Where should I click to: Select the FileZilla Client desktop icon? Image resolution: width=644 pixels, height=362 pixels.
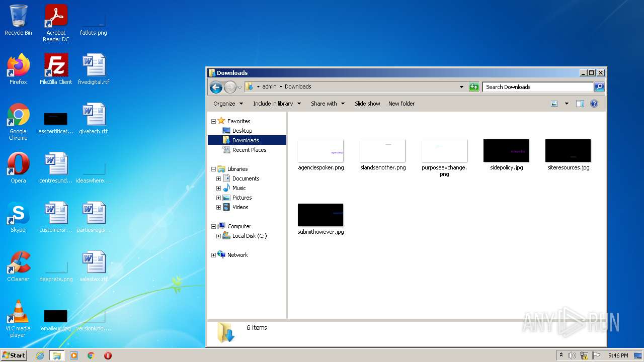click(56, 69)
